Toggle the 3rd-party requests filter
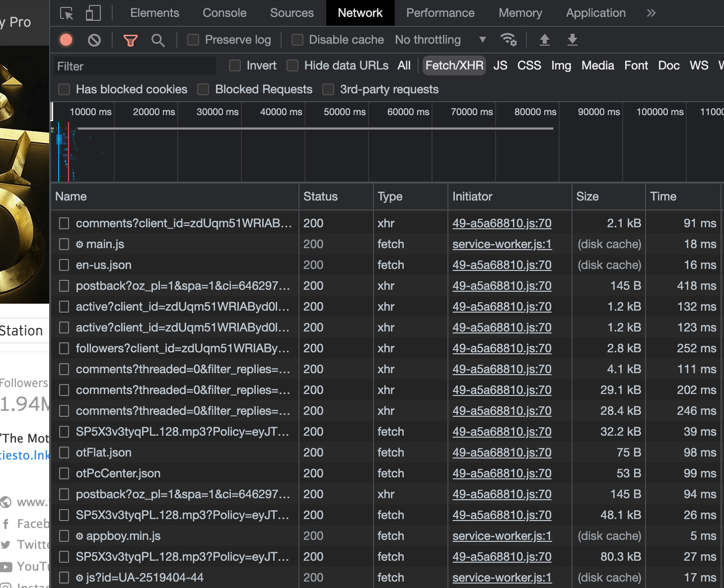This screenshot has height=588, width=724. pos(328,89)
